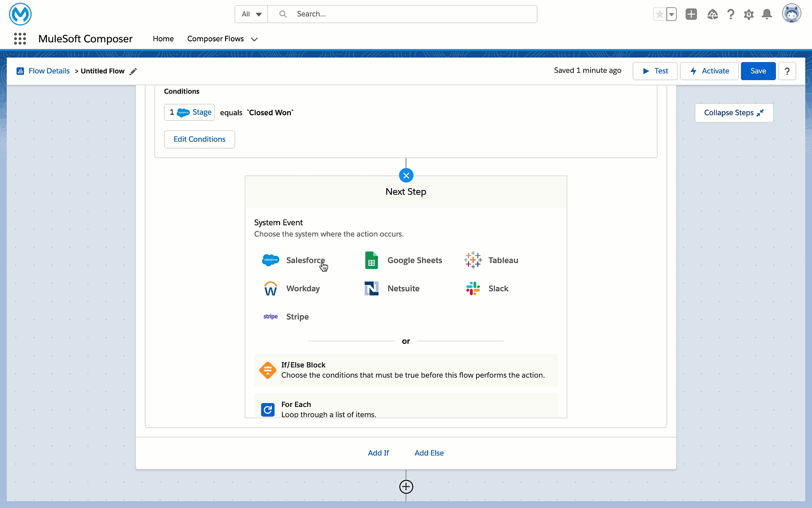
Task: Add a step with the bottom plus circle
Action: click(x=406, y=487)
